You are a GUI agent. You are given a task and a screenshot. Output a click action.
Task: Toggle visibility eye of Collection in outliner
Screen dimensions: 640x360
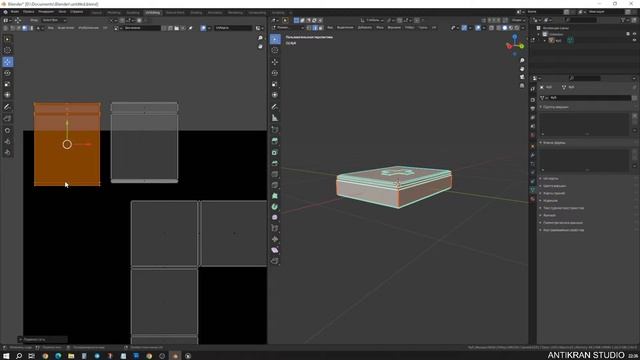pyautogui.click(x=634, y=34)
